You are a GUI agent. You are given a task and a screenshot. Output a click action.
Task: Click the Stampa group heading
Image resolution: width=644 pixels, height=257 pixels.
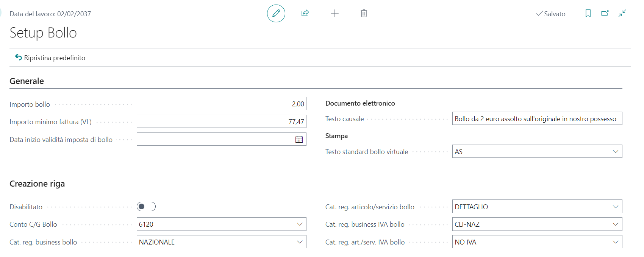click(x=336, y=136)
